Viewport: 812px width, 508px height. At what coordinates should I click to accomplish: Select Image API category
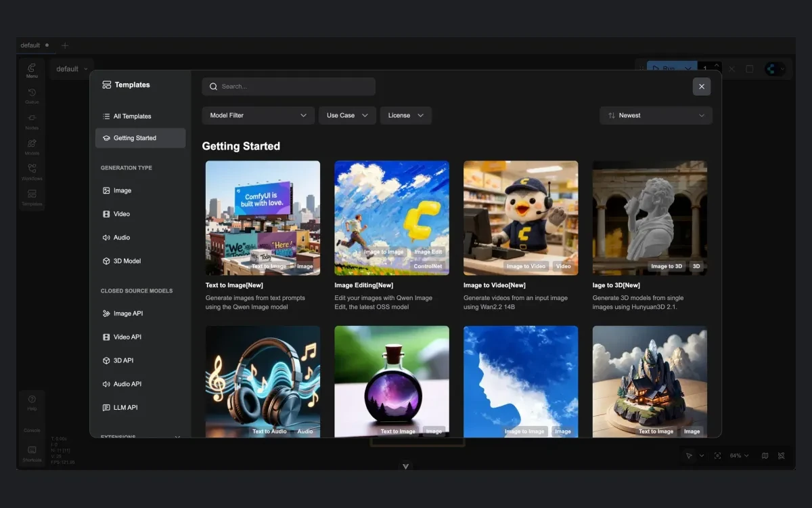pyautogui.click(x=140, y=314)
